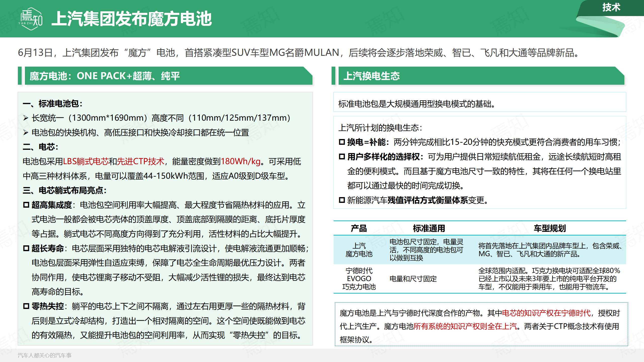This screenshot has width=644, height=362.
Task: Click the square bullet before 零热失控
Action: click(x=26, y=306)
